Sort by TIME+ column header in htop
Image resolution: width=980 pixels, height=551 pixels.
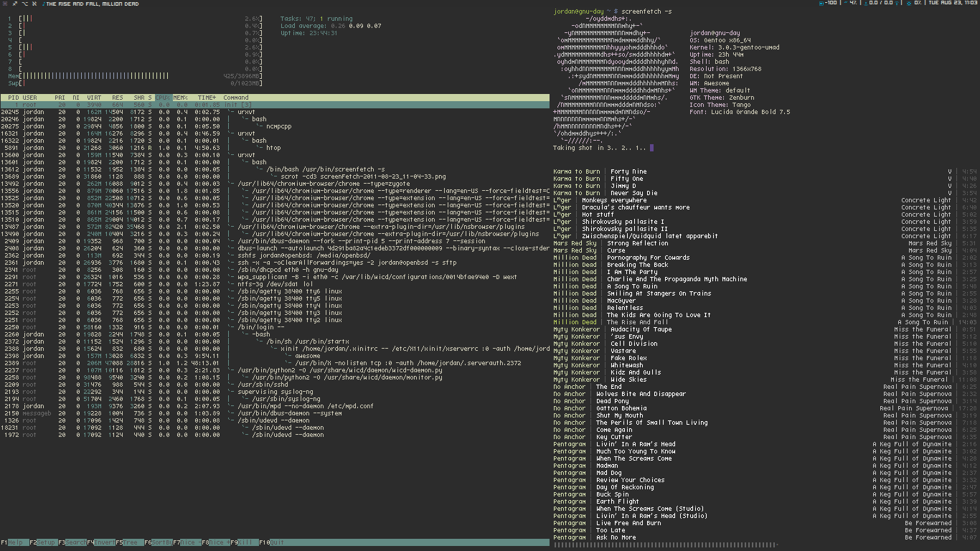coord(207,98)
